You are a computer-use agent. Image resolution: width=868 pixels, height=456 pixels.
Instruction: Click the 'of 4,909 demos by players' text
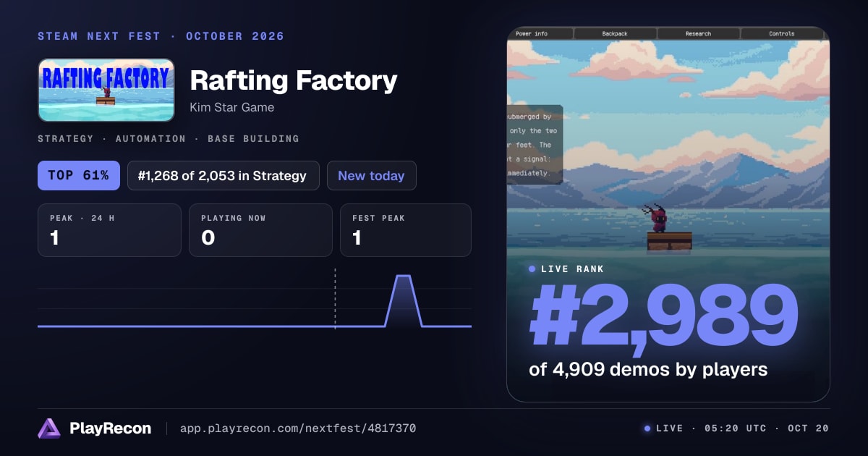(648, 369)
